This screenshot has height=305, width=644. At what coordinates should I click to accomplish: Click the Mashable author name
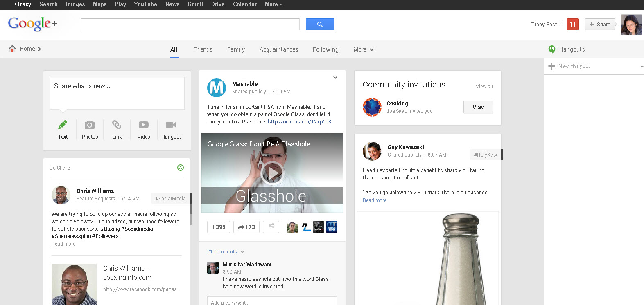click(x=245, y=84)
